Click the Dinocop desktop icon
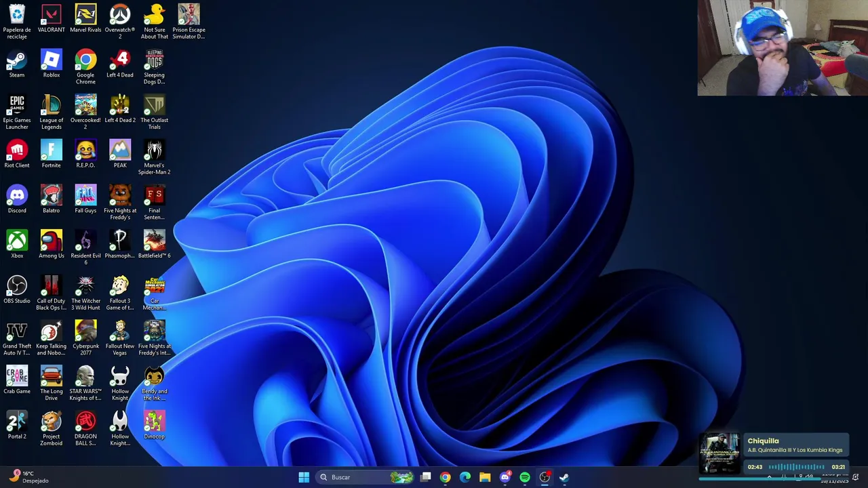The width and height of the screenshot is (868, 488). 155,425
